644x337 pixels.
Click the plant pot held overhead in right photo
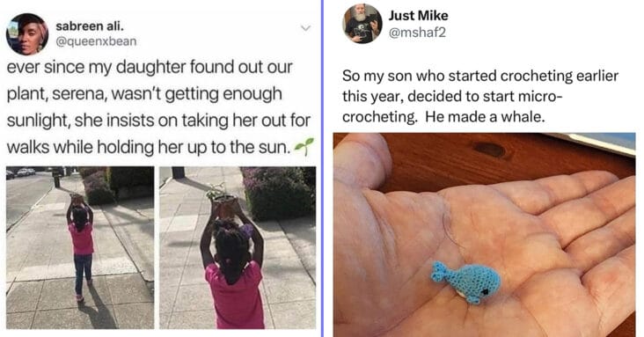224,206
